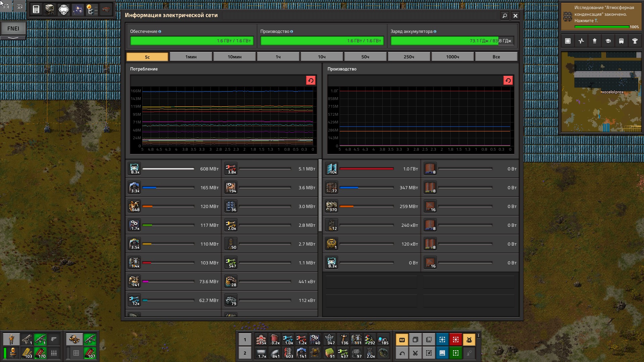Select the 10ч time range tab

(322, 57)
